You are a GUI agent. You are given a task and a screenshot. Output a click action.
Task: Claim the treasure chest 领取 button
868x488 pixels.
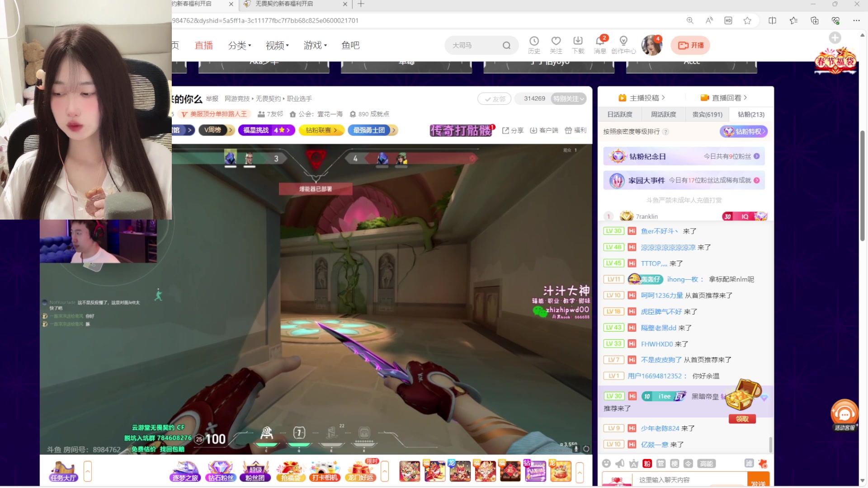(x=742, y=419)
